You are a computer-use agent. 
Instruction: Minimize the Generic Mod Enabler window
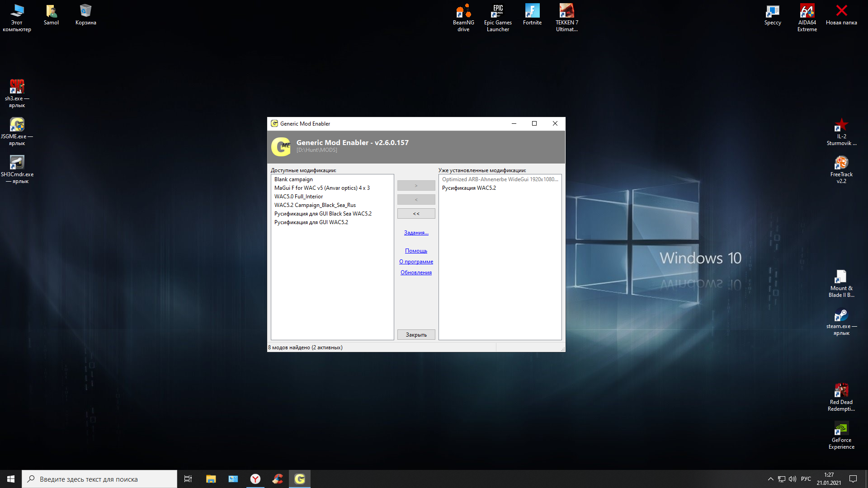click(x=514, y=123)
